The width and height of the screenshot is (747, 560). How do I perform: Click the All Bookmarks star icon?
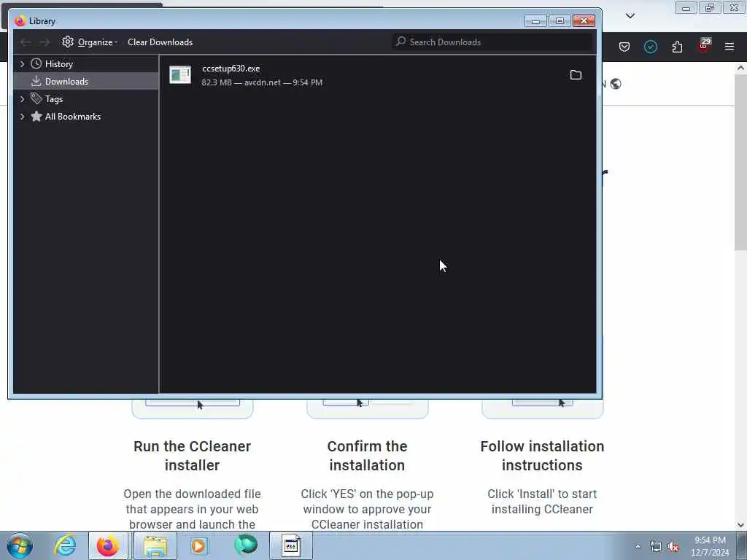tap(36, 116)
